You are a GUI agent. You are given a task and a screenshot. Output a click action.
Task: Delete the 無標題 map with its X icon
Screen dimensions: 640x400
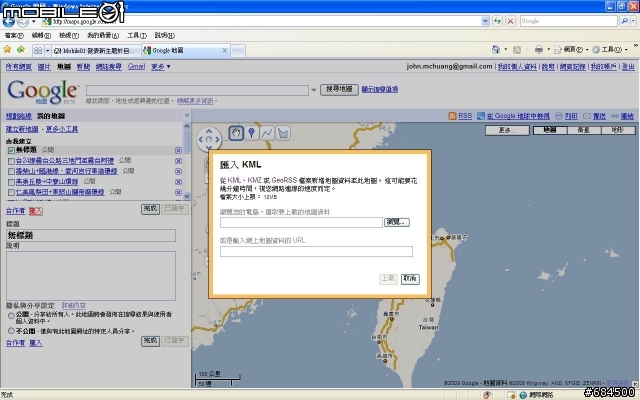click(x=178, y=150)
